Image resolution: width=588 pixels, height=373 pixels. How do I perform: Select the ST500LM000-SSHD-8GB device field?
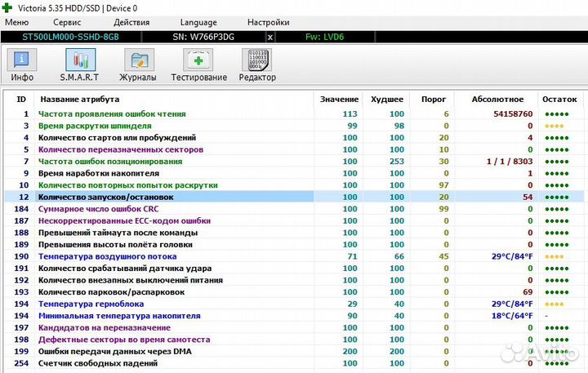tap(71, 37)
